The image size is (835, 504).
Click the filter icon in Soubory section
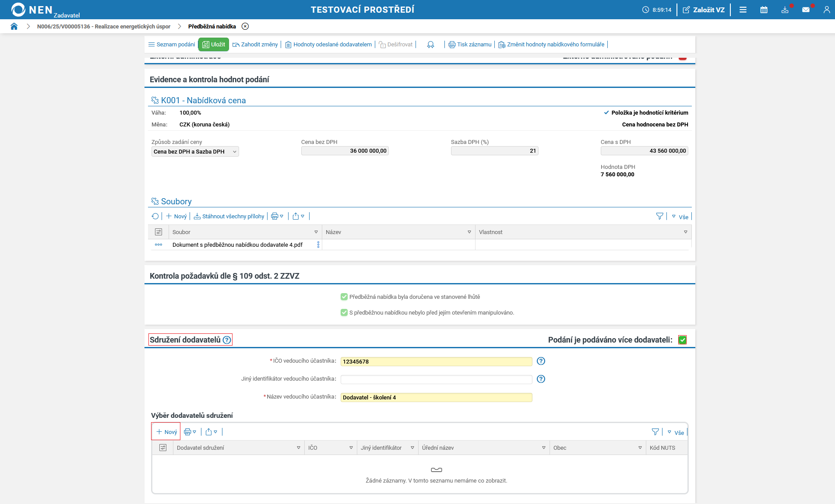click(x=659, y=216)
